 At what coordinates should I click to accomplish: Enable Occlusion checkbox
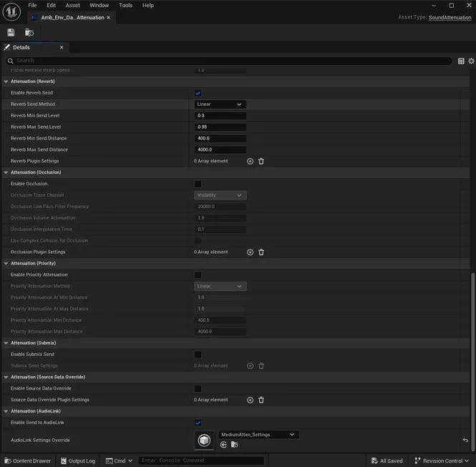coord(198,184)
